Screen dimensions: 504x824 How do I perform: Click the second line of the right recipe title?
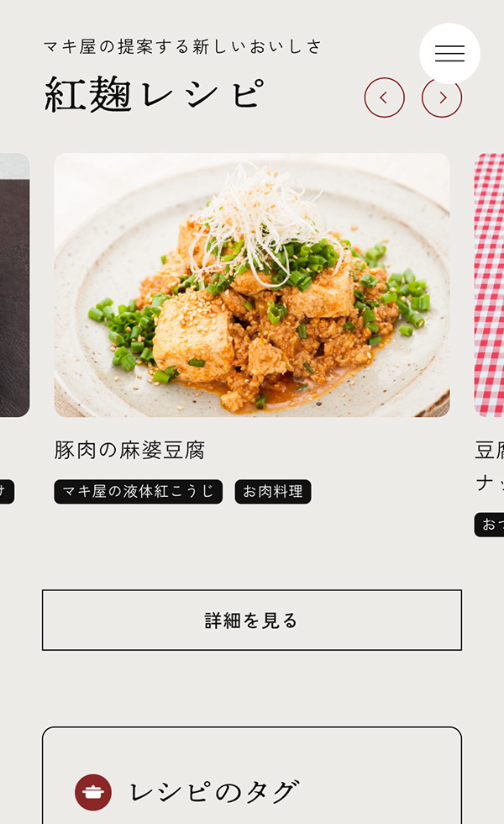490,483
